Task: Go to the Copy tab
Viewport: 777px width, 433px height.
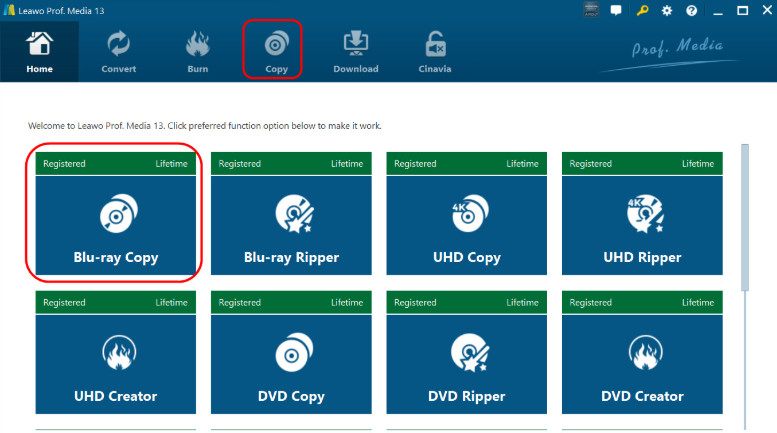Action: coord(276,52)
